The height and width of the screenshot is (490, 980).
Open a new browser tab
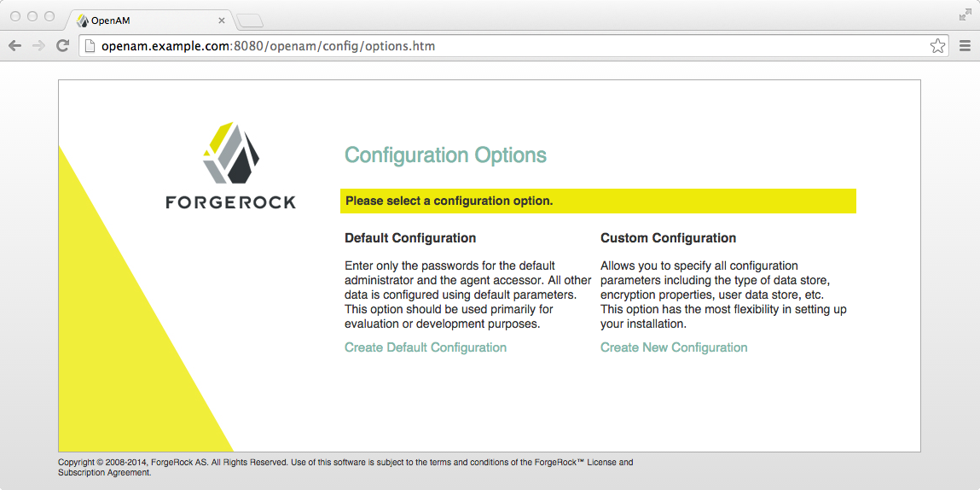[249, 20]
